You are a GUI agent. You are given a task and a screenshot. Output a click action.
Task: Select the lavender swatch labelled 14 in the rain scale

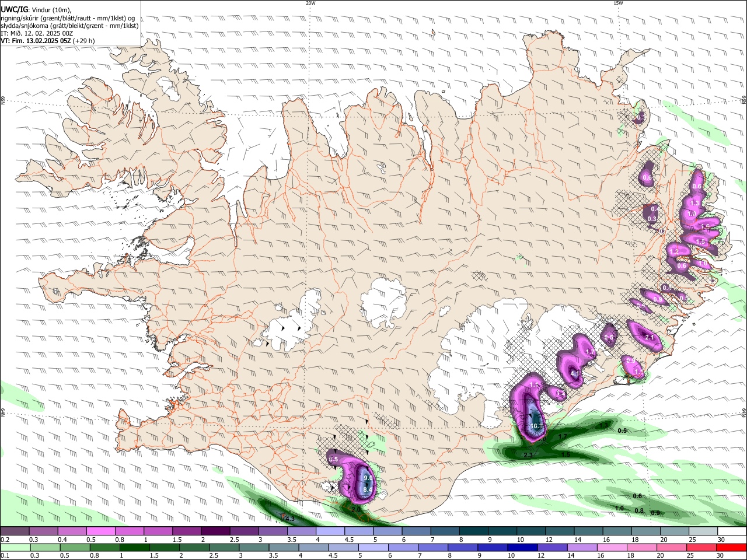[x=582, y=547]
